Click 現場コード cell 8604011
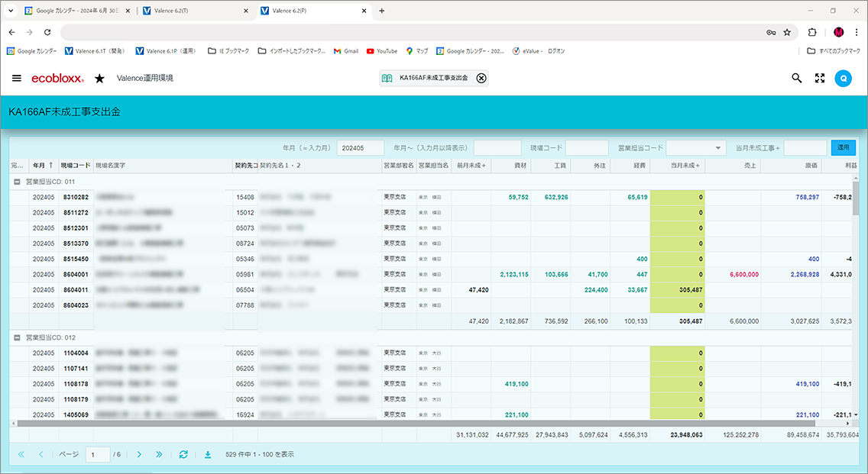Screen dimensions: 868x474 click(x=76, y=290)
